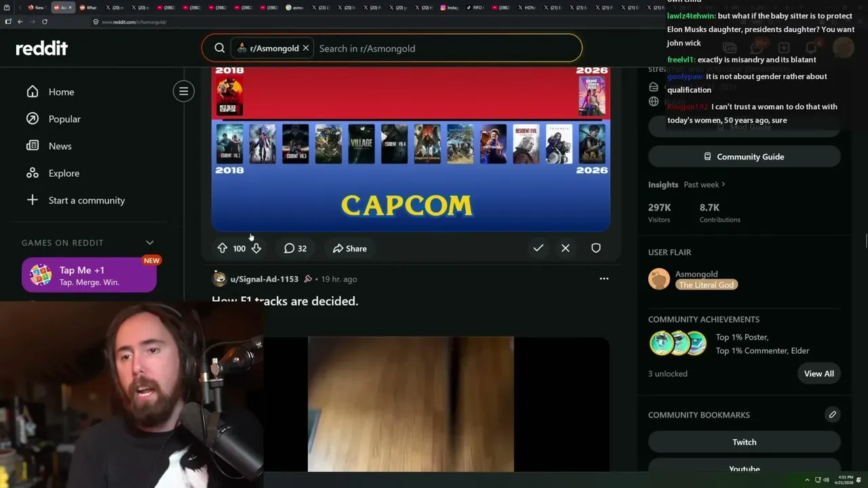
Task: Collapse the Games on Reddit section
Action: point(150,243)
